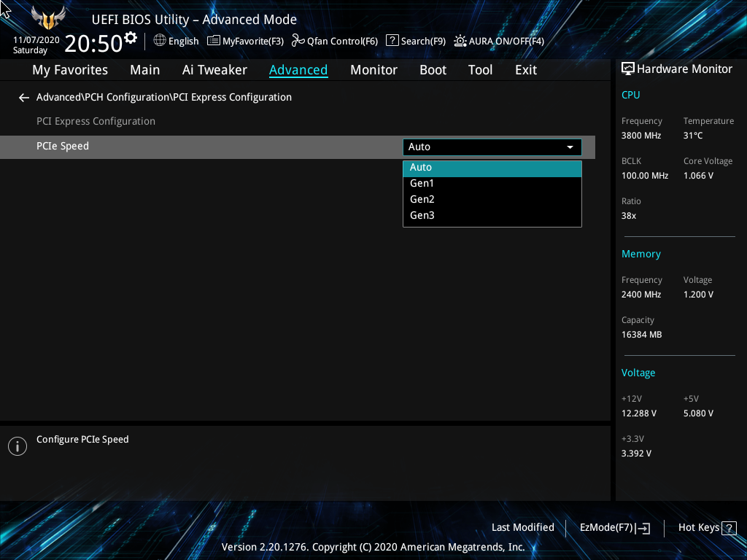Click the +3.3V reading 3.392 V
Viewport: 747px width, 560px height.
636,454
